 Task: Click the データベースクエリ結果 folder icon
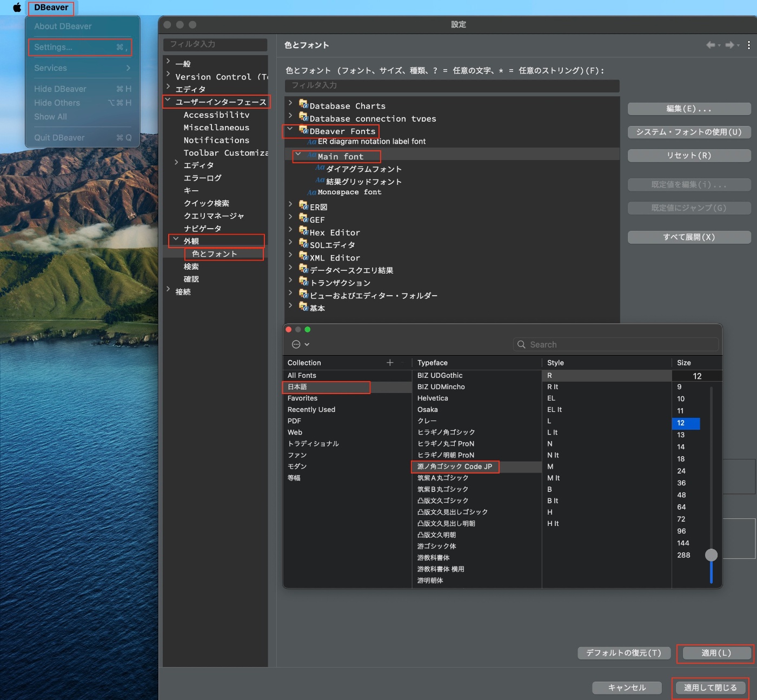point(303,268)
